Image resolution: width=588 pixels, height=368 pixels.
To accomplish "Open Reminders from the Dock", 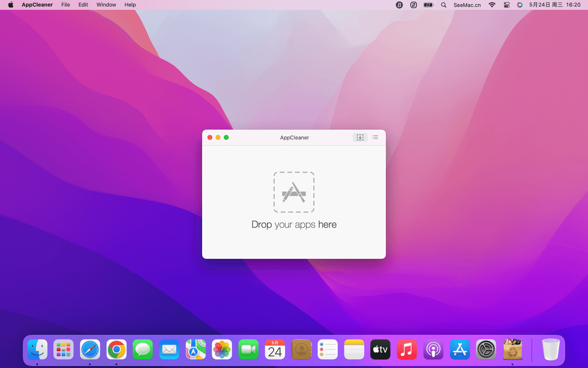I will tap(327, 350).
